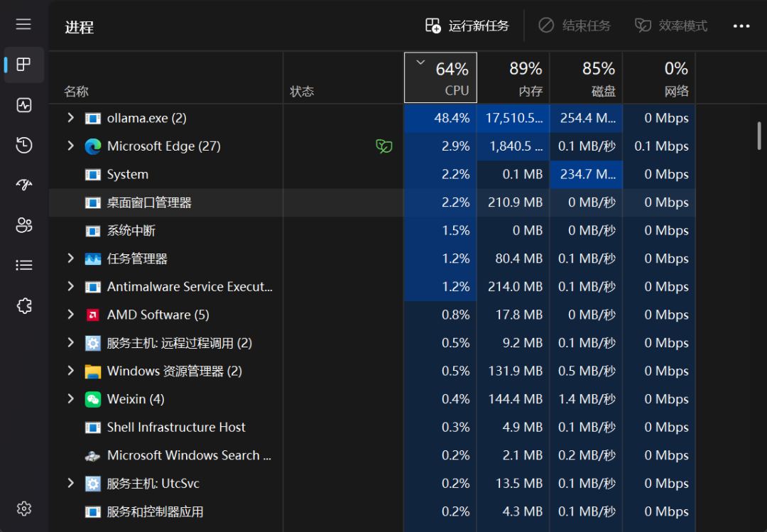Expand the Microsoft Edge process group
Viewport: 767px width, 532px height.
70,146
